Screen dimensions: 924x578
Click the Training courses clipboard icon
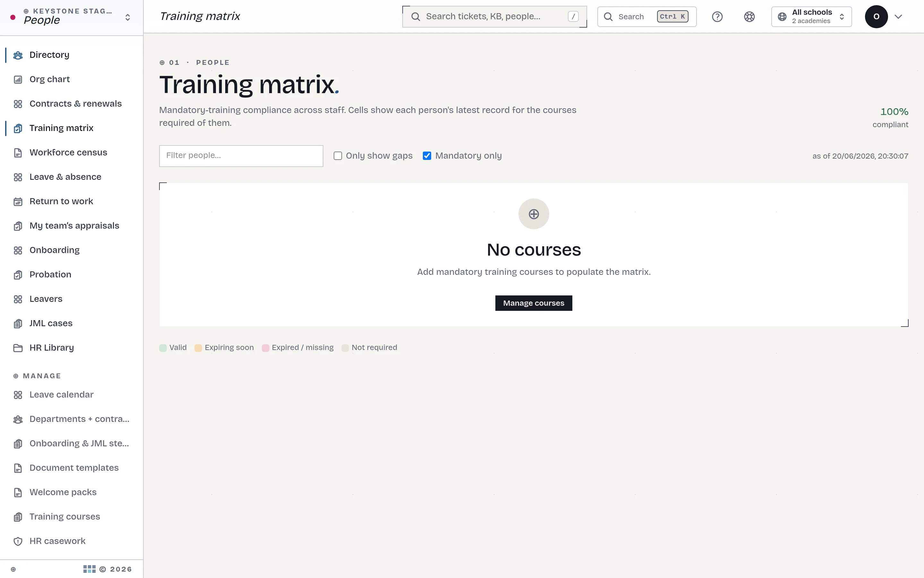(18, 517)
